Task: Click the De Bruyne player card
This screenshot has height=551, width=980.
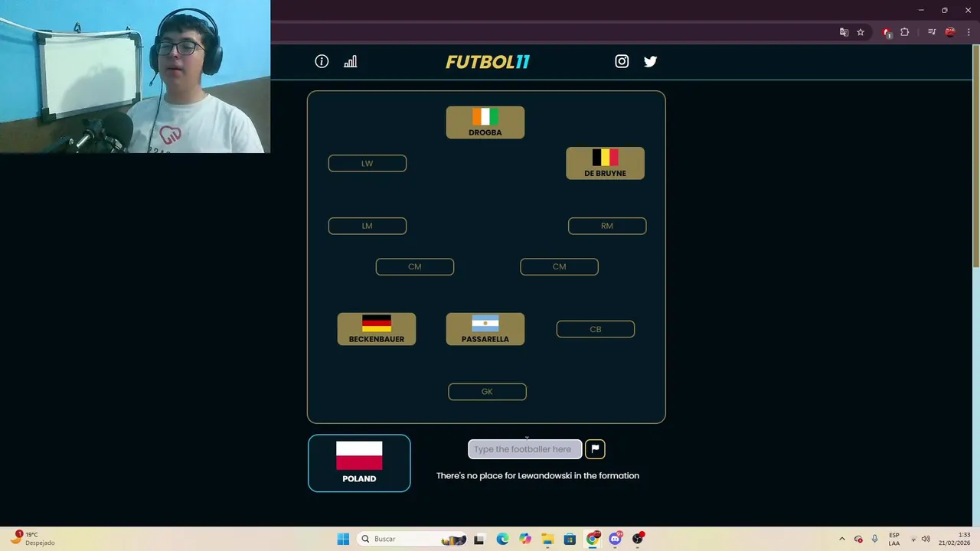Action: [x=605, y=163]
